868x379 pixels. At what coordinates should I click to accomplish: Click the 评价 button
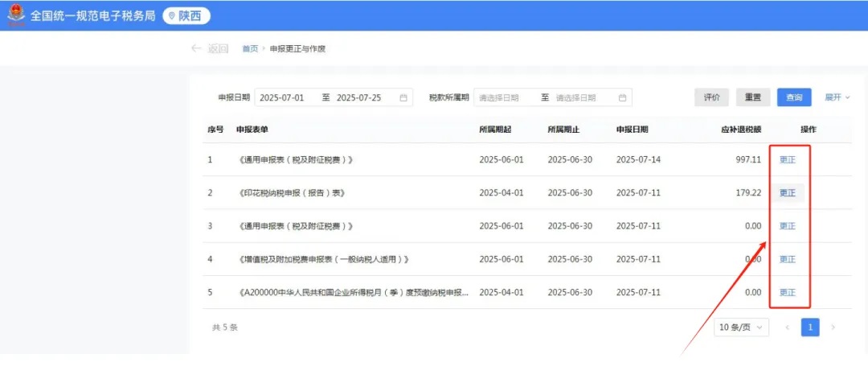(x=712, y=97)
